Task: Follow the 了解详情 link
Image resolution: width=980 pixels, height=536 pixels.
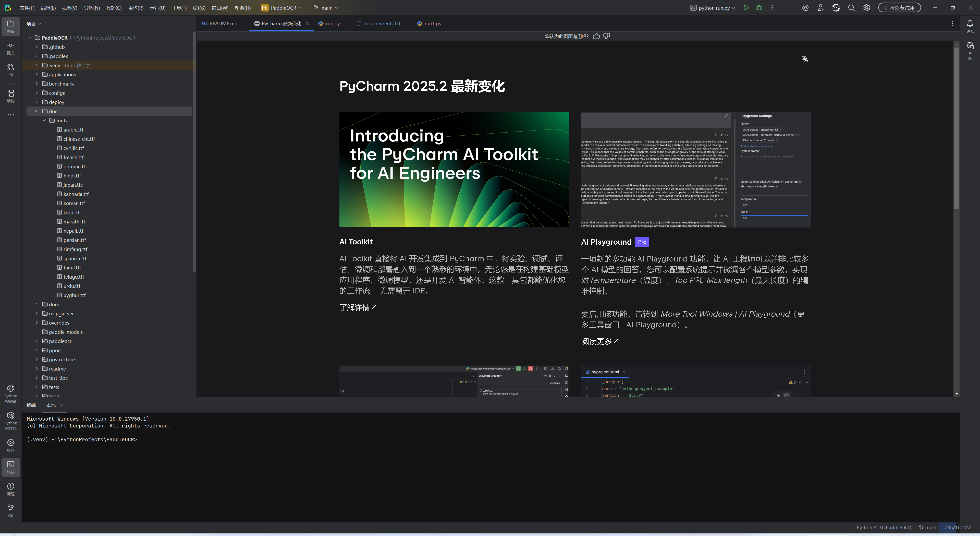Action: click(358, 307)
